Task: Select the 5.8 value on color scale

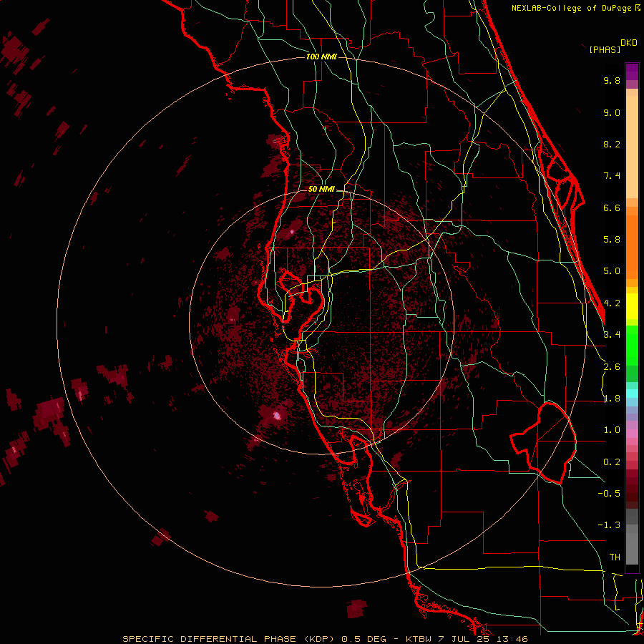Action: [612, 240]
